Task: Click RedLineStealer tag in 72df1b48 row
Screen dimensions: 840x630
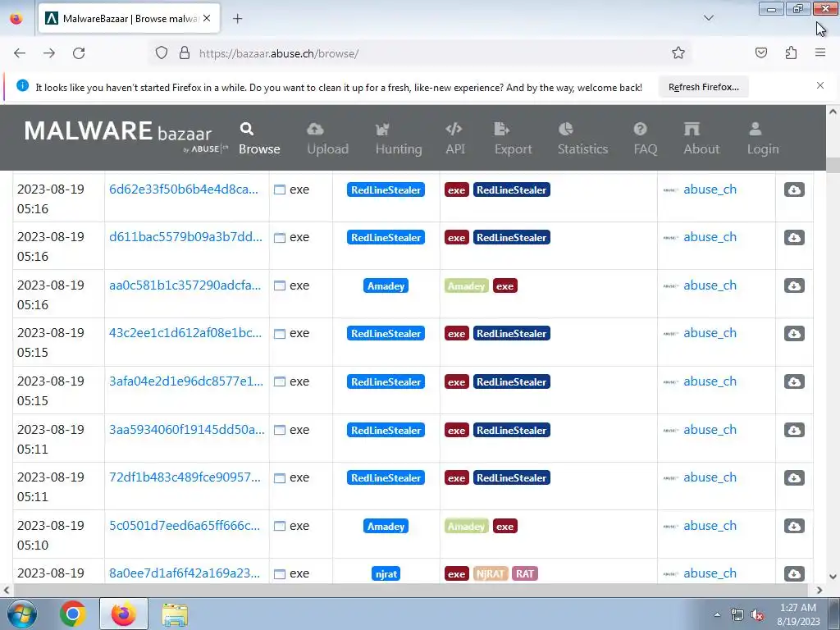Action: [x=512, y=478]
